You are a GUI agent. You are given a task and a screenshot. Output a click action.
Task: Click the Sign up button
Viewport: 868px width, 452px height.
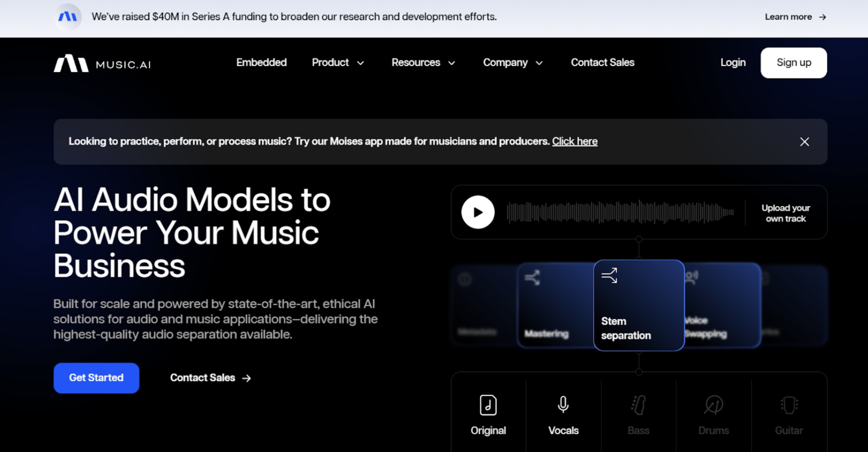point(794,63)
